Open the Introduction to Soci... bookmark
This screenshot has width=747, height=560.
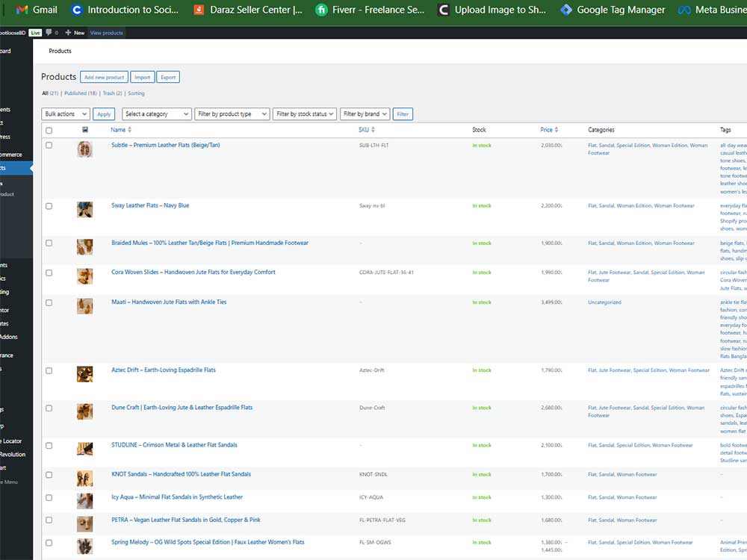(x=124, y=10)
